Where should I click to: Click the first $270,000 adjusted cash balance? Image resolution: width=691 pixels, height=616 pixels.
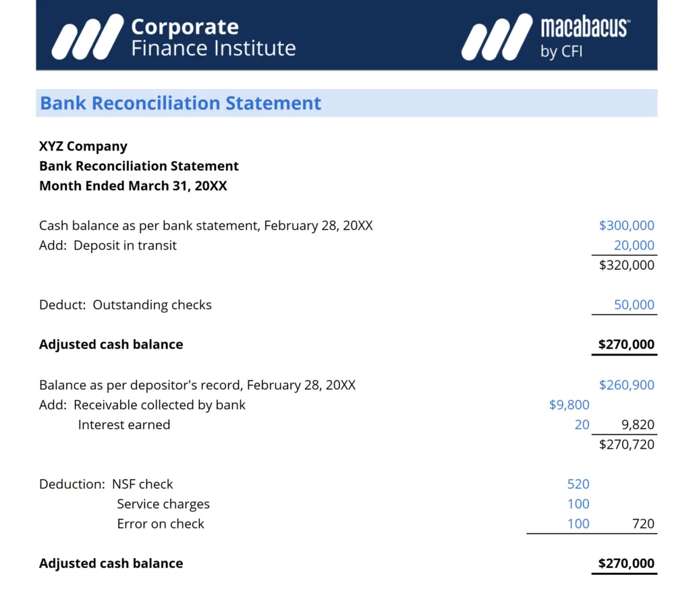pyautogui.click(x=626, y=345)
